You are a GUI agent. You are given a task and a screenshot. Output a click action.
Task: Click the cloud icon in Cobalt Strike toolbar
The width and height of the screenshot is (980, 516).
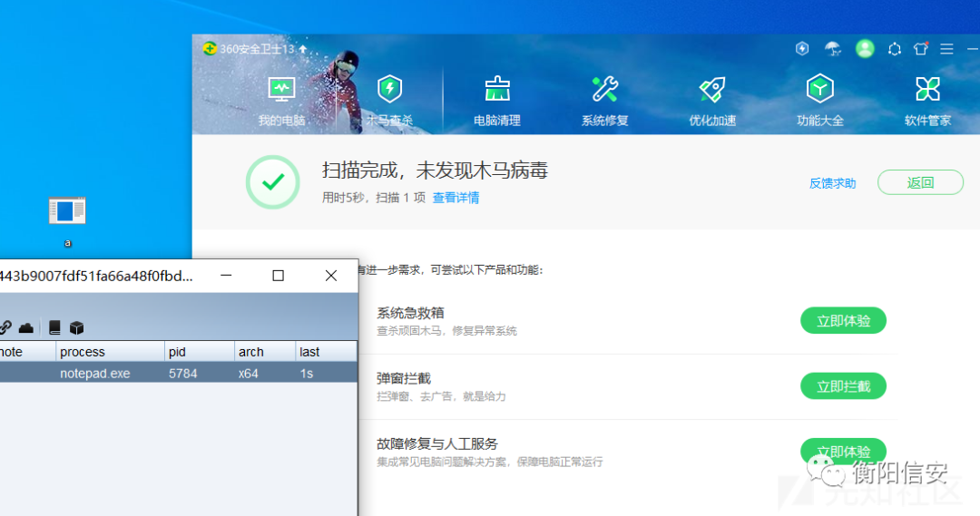26,327
